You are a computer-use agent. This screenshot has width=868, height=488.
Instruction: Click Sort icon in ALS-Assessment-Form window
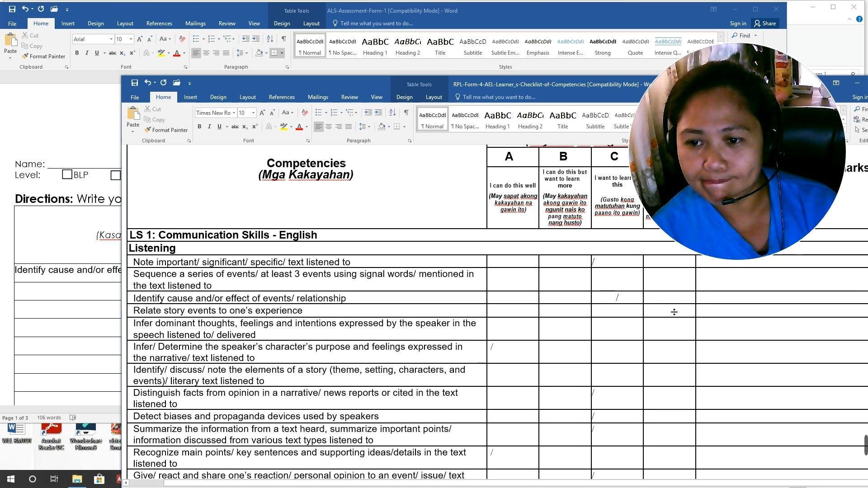270,39
